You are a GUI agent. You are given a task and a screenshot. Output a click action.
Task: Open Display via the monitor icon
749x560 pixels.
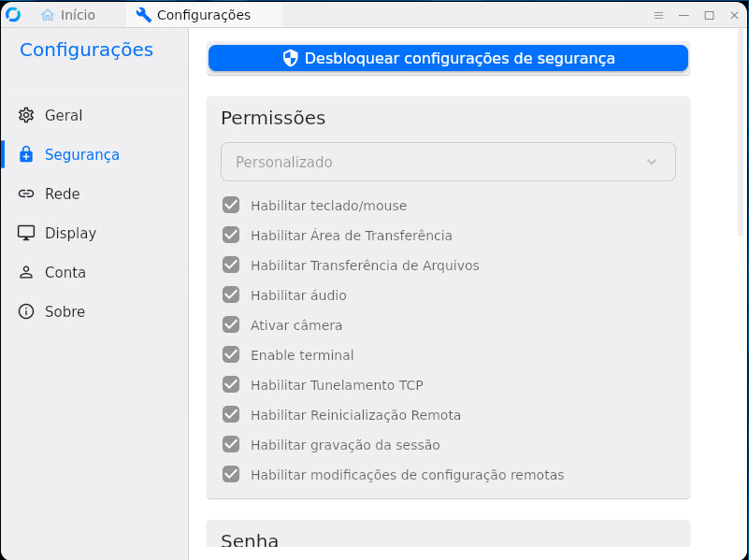tap(26, 234)
